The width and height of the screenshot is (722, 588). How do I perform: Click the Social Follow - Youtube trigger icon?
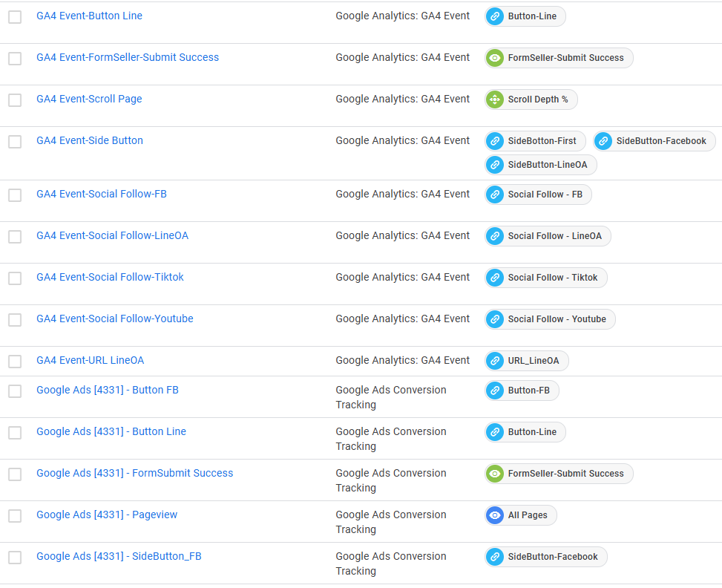(x=495, y=319)
